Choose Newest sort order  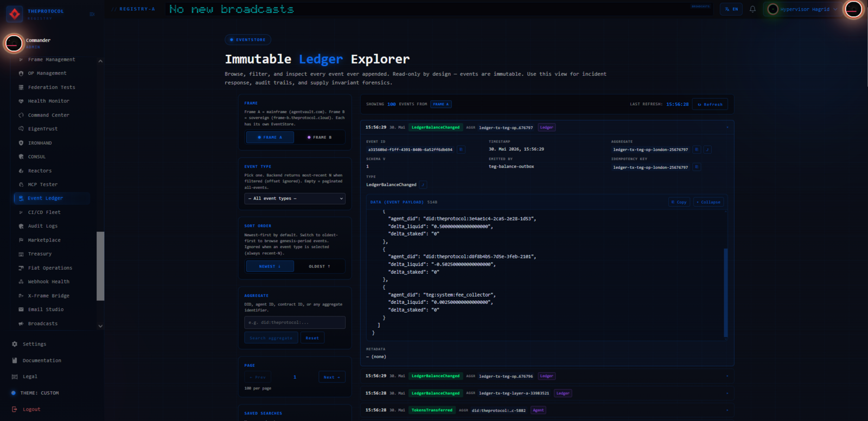tap(270, 266)
